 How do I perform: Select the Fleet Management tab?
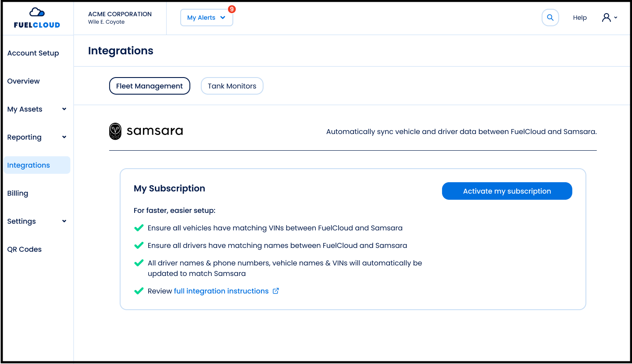[x=150, y=86]
